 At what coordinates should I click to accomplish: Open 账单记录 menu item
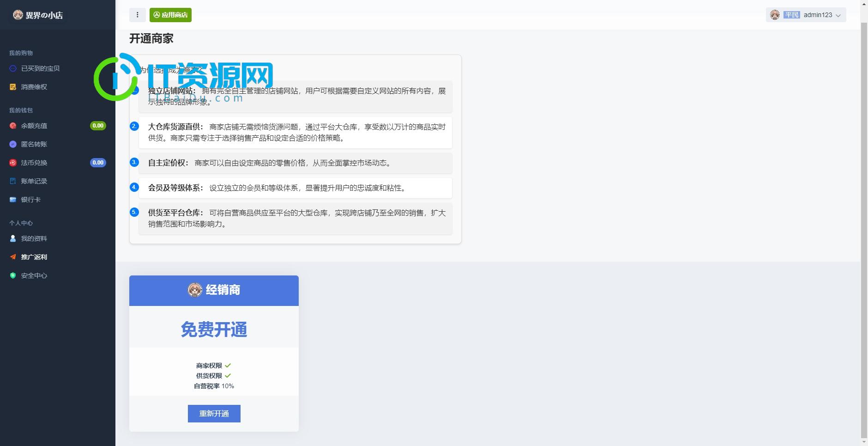[34, 181]
